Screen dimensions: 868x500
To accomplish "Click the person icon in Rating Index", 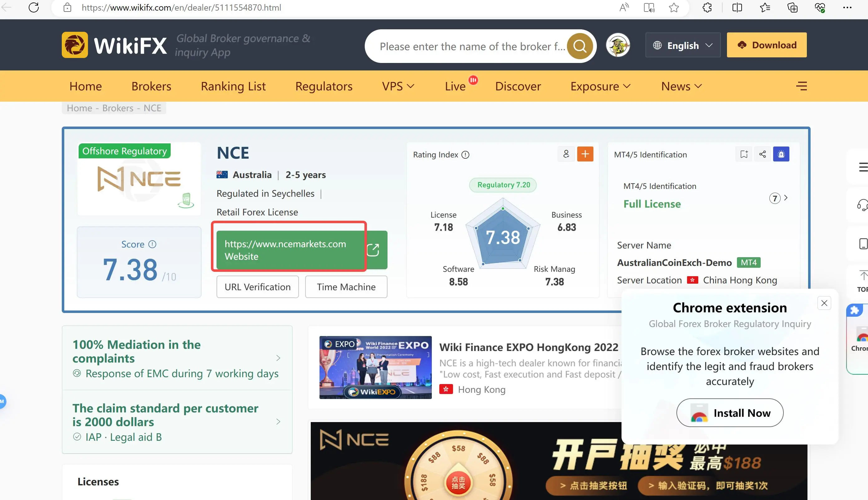I will [566, 154].
